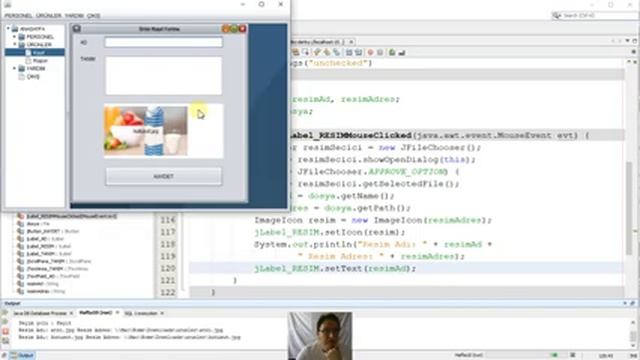Click the NetBeans search box
Screen dimensions: 640x360
click(x=595, y=16)
